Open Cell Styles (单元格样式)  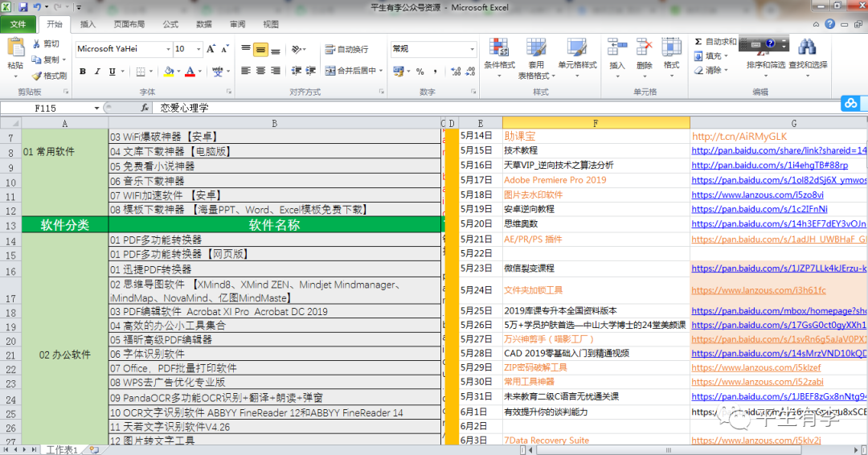(577, 58)
